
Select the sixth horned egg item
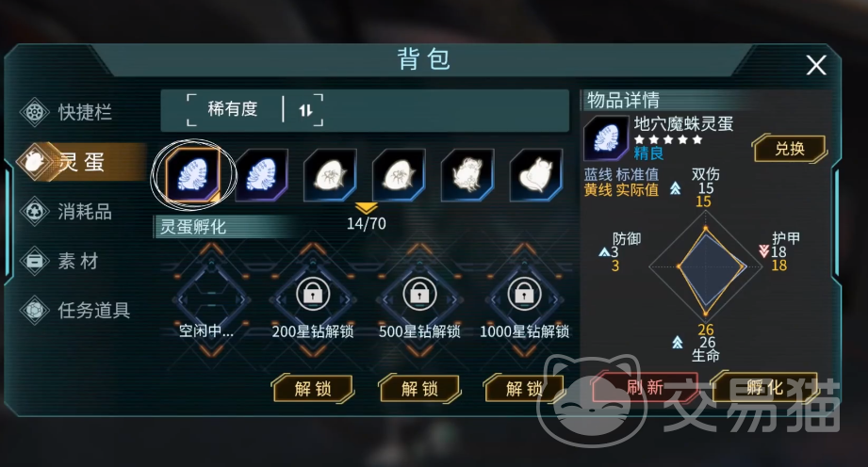(536, 174)
